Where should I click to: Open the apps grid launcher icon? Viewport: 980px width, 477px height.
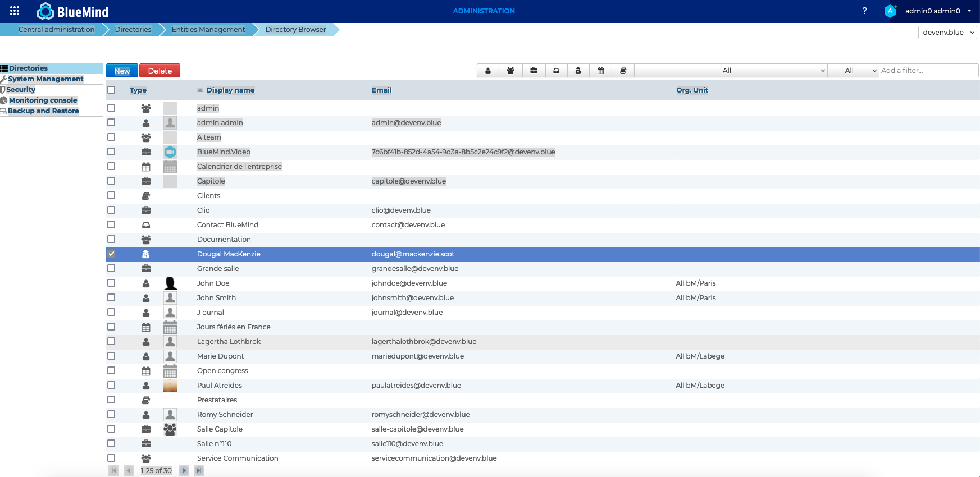15,11
